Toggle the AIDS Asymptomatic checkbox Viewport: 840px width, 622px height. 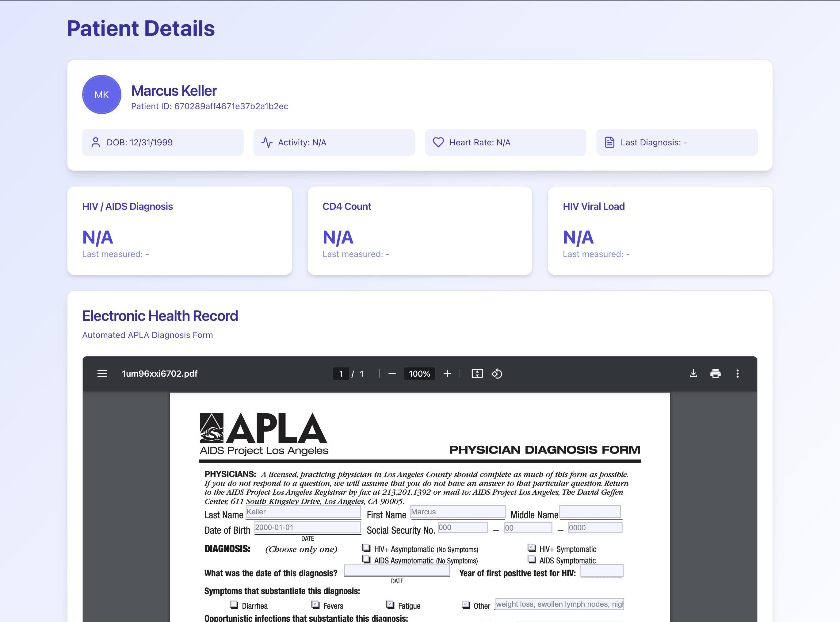coord(366,559)
